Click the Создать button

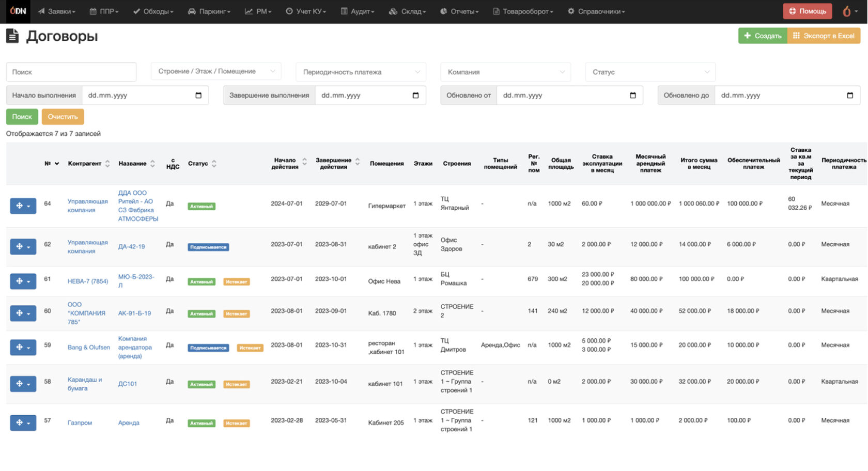763,36
